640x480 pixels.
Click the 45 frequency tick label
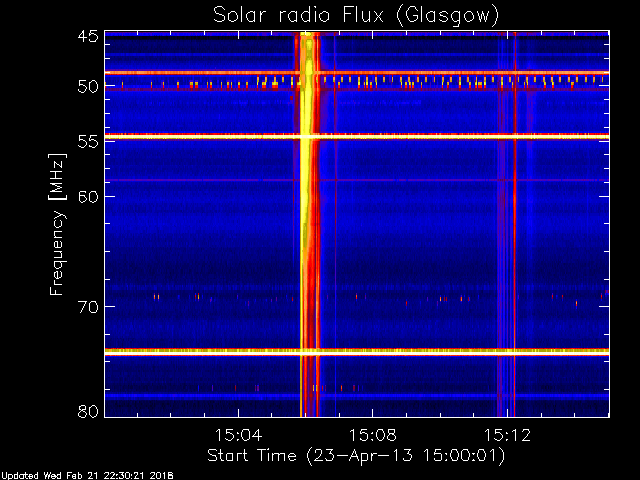[88, 37]
